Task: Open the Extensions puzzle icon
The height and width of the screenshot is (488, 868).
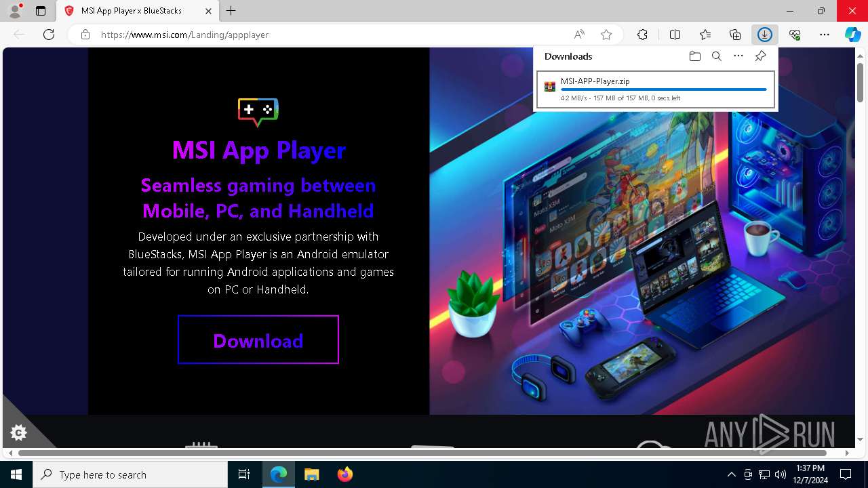Action: point(642,35)
